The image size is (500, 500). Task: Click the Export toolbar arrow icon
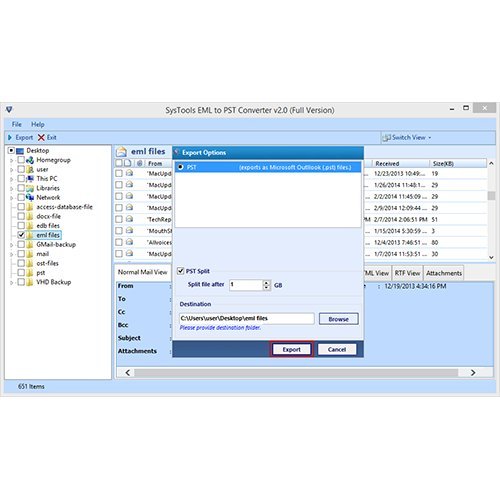point(10,137)
